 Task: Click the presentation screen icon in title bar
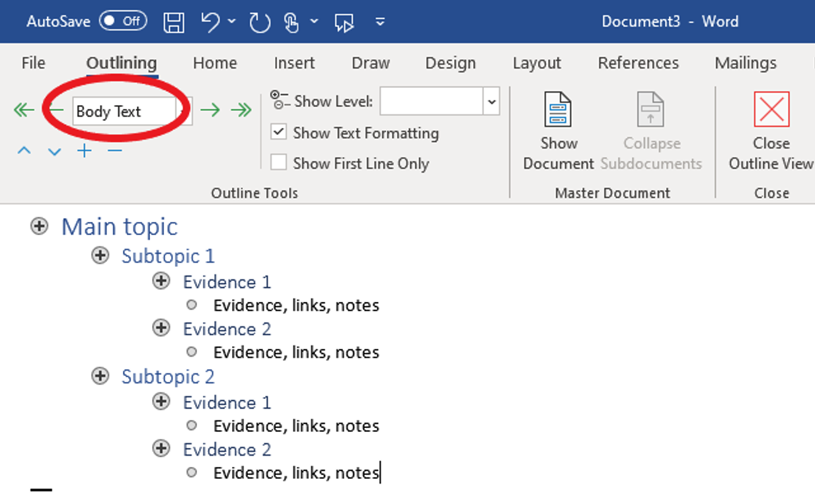[x=344, y=22]
